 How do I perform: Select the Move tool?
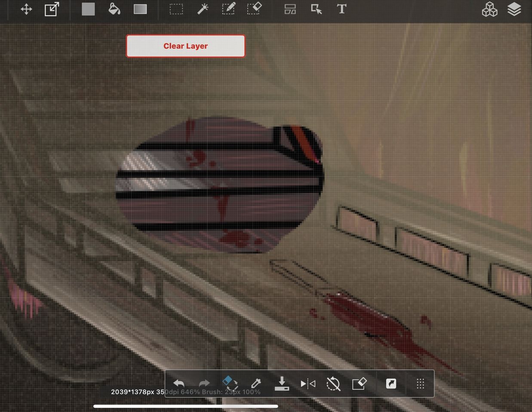click(x=26, y=9)
